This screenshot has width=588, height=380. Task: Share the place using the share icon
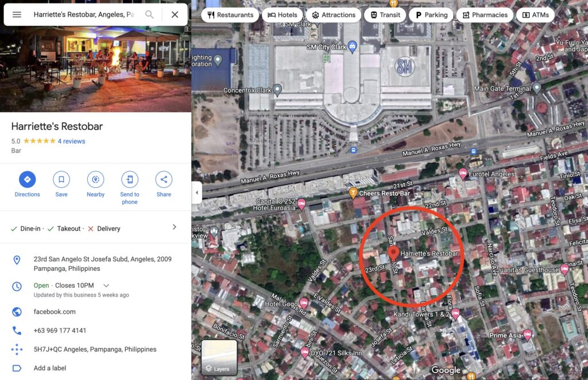[x=164, y=179]
